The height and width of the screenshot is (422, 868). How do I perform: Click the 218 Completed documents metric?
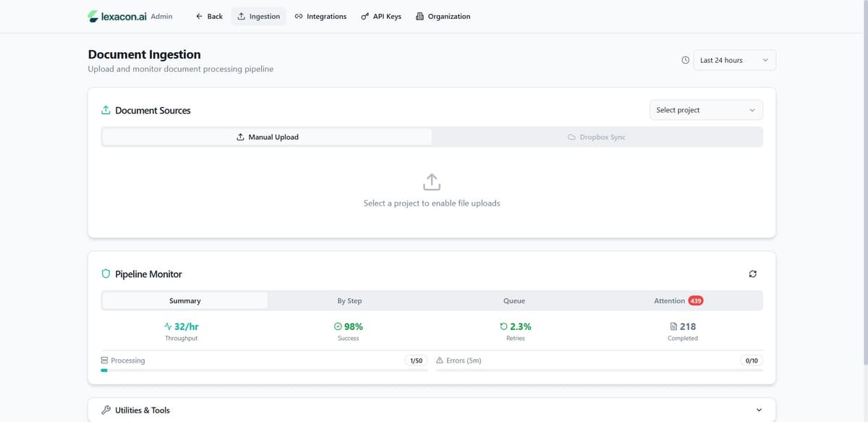[x=682, y=326]
